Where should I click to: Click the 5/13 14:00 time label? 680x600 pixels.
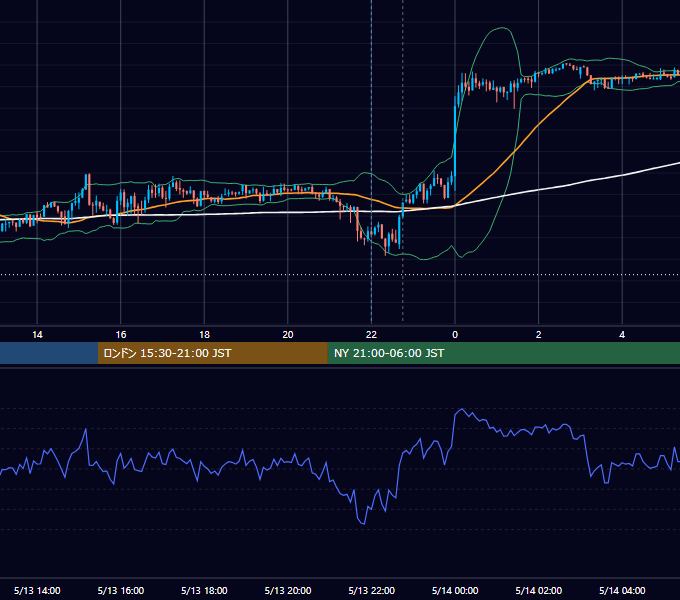(x=37, y=590)
